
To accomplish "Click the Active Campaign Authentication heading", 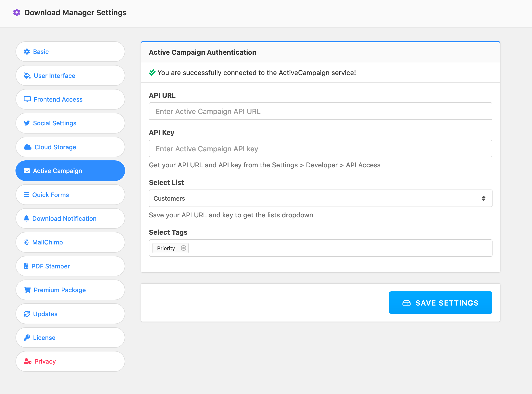I will [x=203, y=52].
